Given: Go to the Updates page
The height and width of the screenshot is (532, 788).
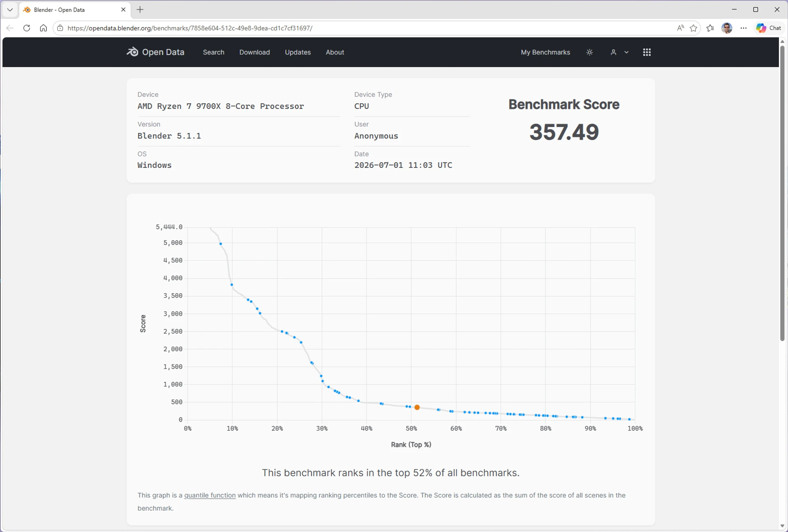Looking at the screenshot, I should [x=298, y=52].
